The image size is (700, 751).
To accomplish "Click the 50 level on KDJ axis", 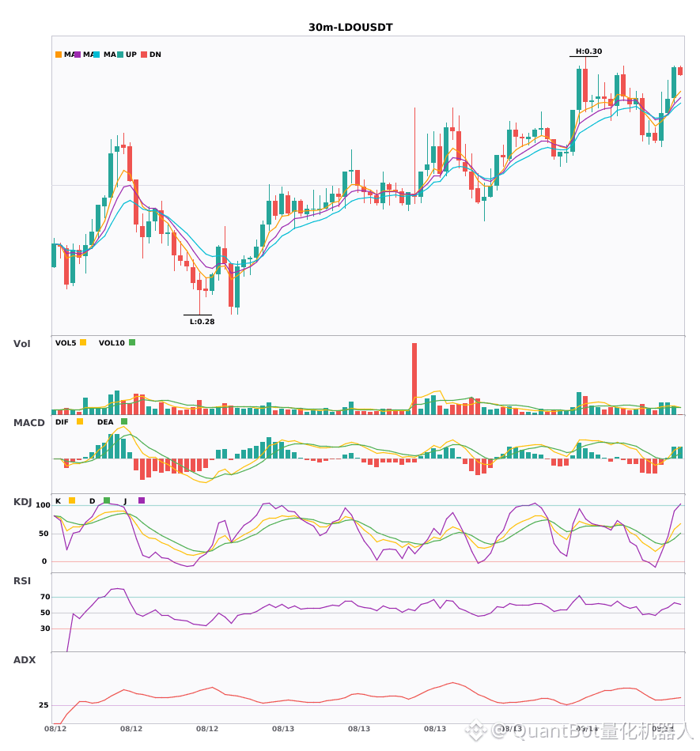I will coord(44,534).
